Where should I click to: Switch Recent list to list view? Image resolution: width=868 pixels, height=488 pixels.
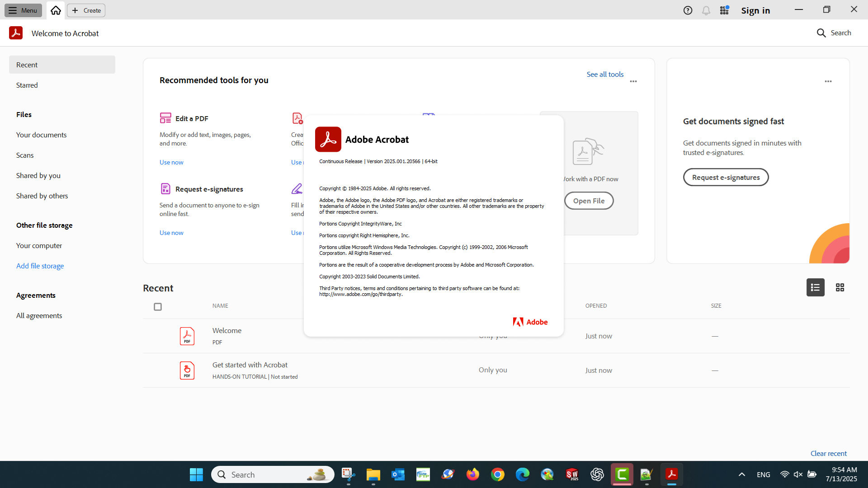coord(815,287)
